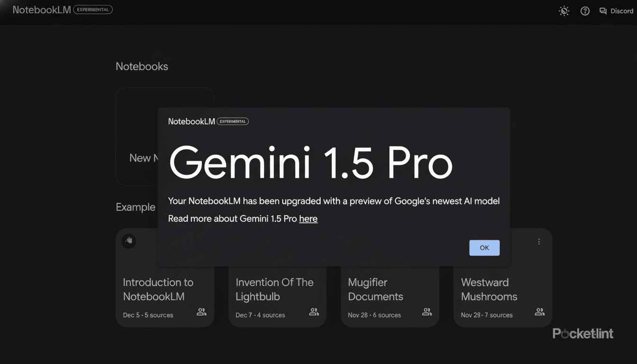Click shared users icon on Mugifier Documents
Image resolution: width=637 pixels, height=364 pixels.
[x=427, y=312]
